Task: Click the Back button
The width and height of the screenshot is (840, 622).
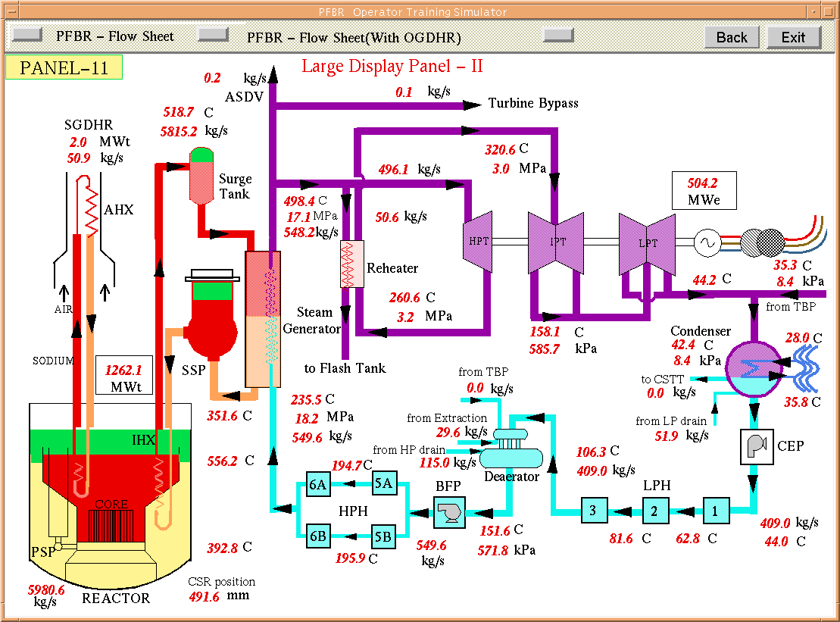Action: tap(731, 37)
